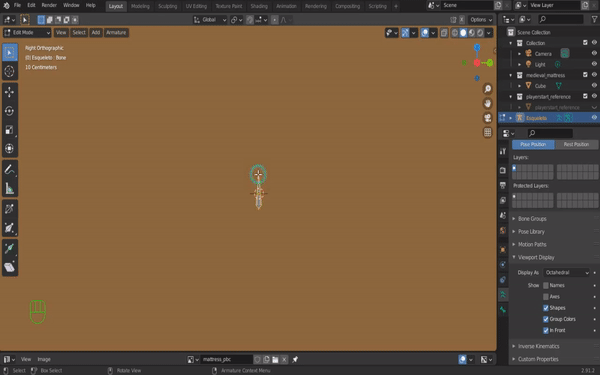Viewport: 600px width, 375px height.
Task: Open the Display As Octahedral dropdown
Action: pyautogui.click(x=566, y=272)
